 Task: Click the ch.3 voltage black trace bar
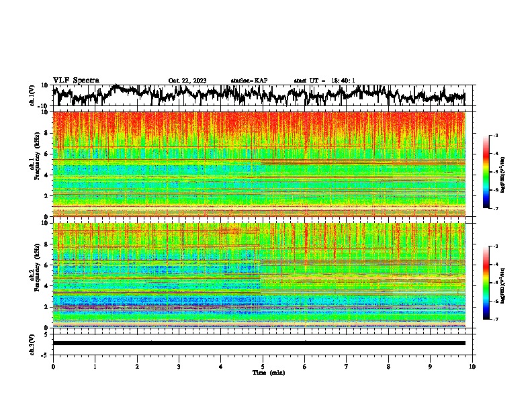tap(259, 343)
